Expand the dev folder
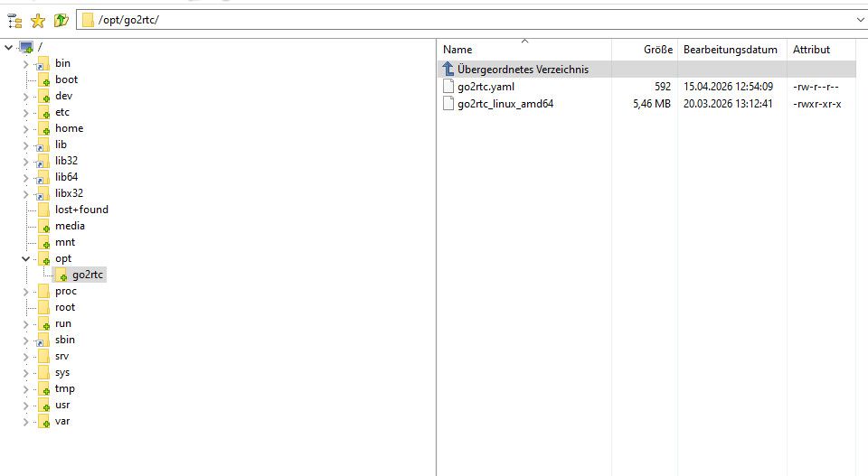 point(25,97)
